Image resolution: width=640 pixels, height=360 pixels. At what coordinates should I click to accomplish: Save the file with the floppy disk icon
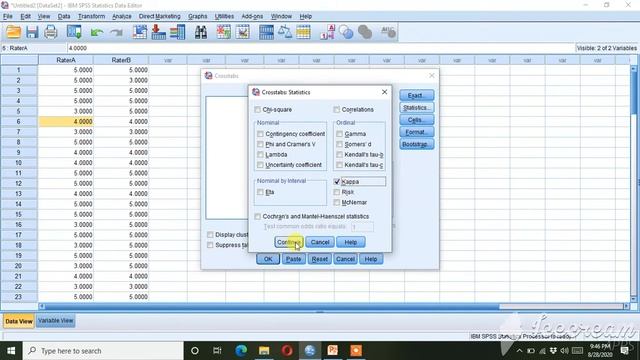point(32,32)
